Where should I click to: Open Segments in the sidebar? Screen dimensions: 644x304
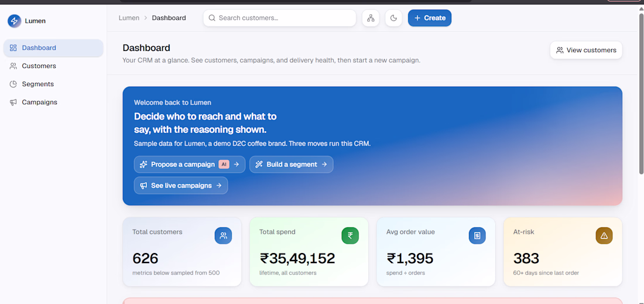pos(53,84)
